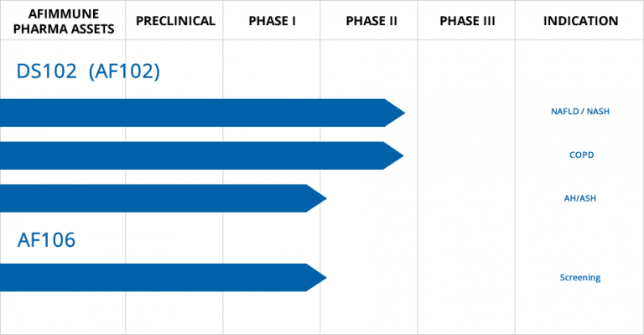
Task: Select the PRECLINICAL column header
Action: click(175, 21)
